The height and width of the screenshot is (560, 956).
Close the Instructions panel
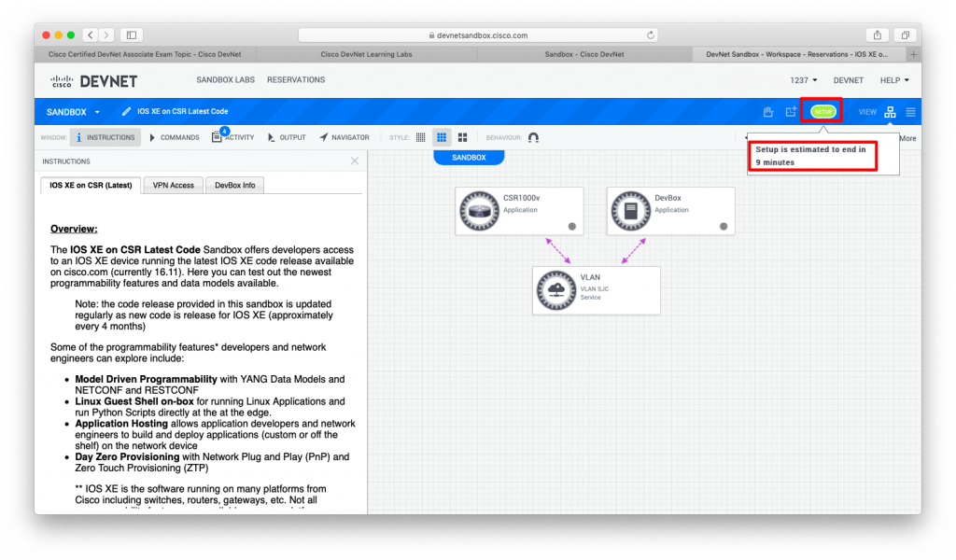pyautogui.click(x=355, y=161)
